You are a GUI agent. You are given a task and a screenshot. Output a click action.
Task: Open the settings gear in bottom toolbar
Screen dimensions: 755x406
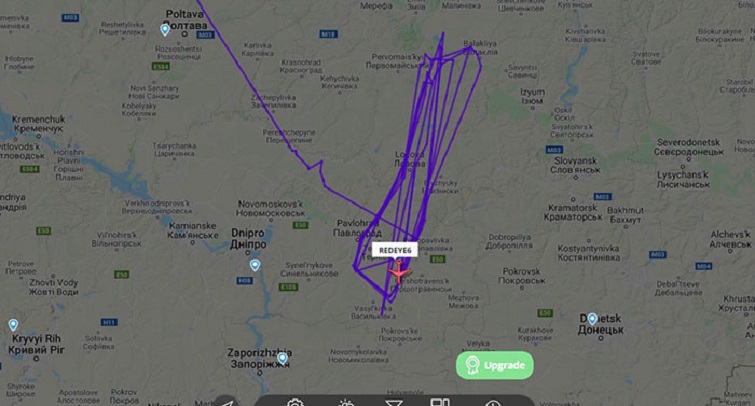pyautogui.click(x=295, y=403)
